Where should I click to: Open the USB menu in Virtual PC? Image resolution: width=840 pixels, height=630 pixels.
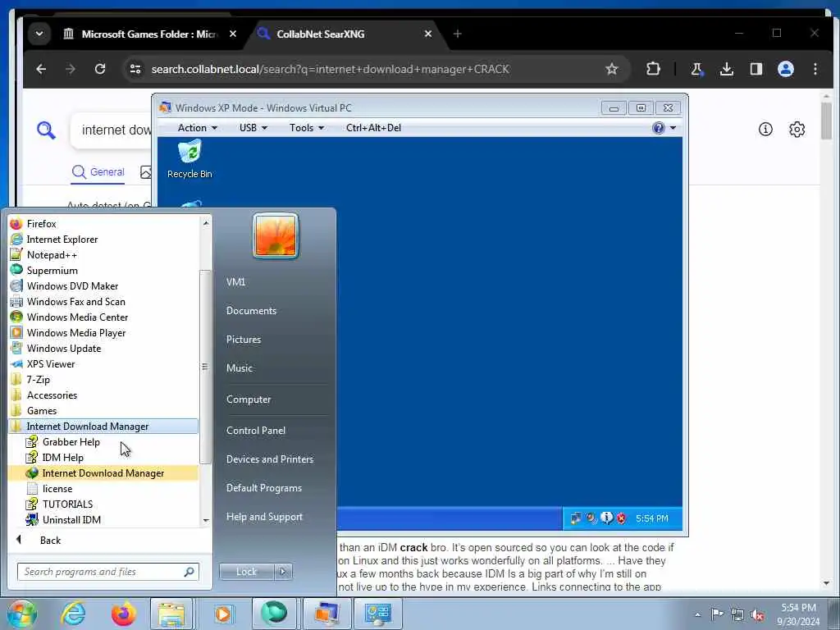click(x=253, y=128)
